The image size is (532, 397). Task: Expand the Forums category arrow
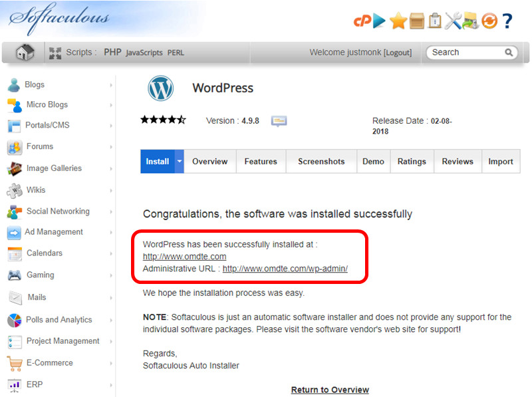pyautogui.click(x=111, y=147)
